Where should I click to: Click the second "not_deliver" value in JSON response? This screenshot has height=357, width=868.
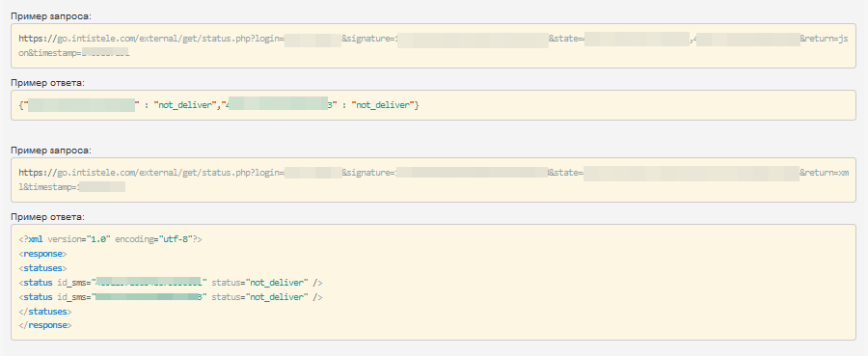tap(383, 105)
